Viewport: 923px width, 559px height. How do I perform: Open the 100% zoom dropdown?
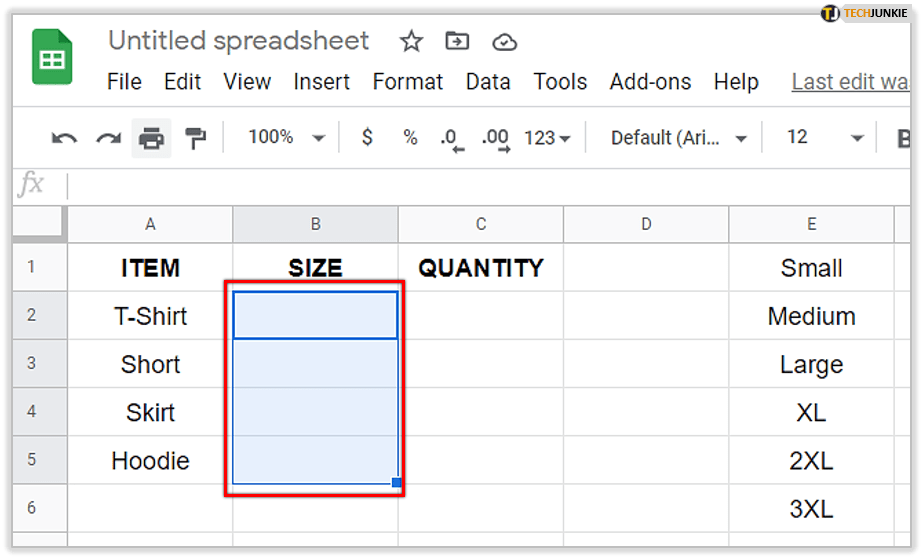(287, 138)
